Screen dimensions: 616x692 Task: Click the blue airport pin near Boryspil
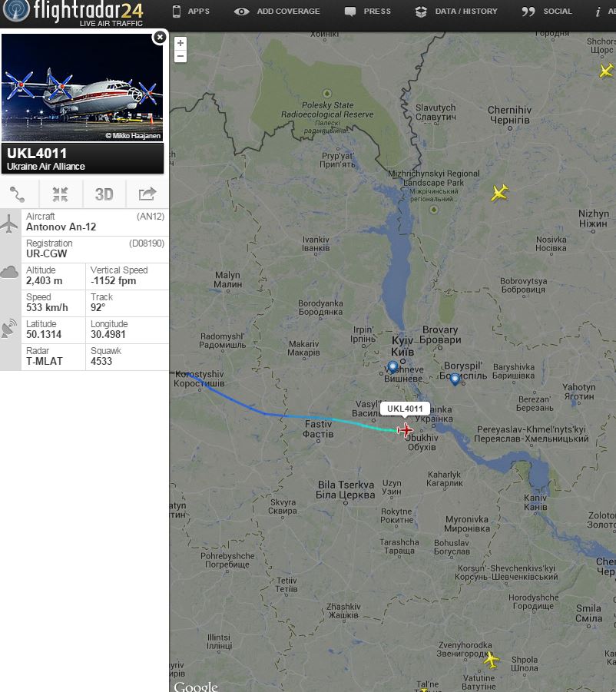[455, 379]
